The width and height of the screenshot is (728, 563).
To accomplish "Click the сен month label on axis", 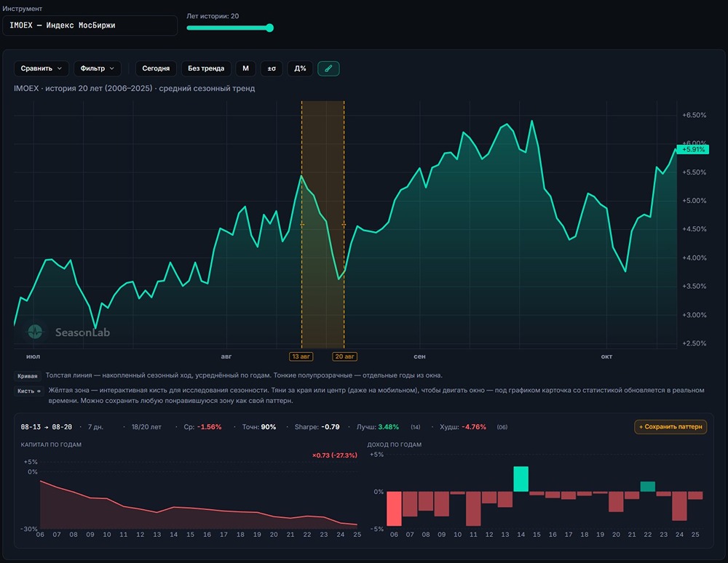I will coord(419,356).
